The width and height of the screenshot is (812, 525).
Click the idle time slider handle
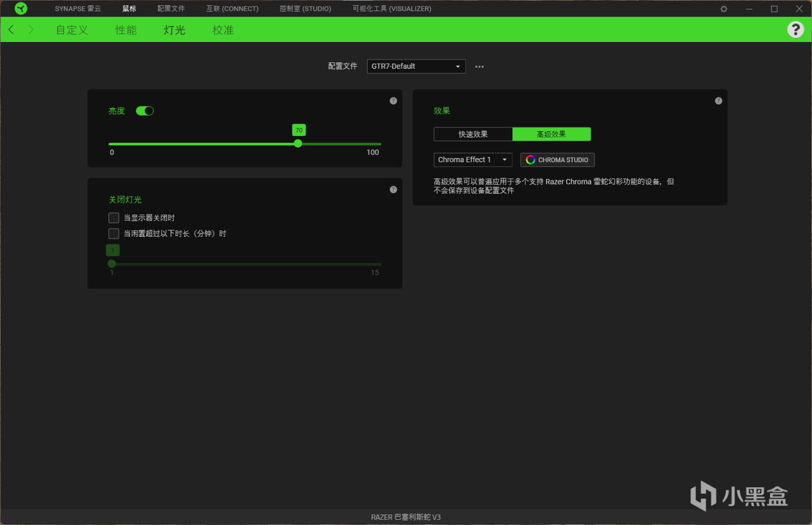(112, 264)
